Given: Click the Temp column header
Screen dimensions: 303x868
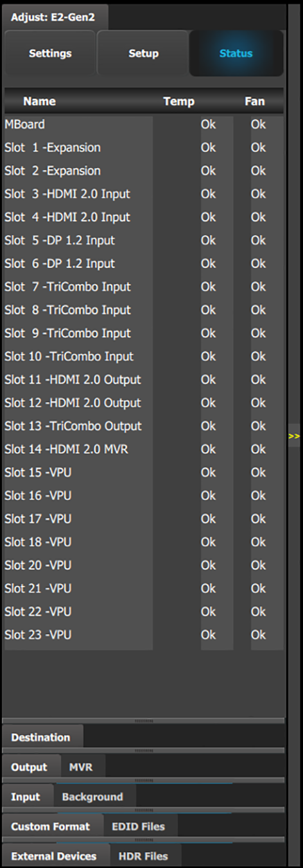Looking at the screenshot, I should point(178,101).
